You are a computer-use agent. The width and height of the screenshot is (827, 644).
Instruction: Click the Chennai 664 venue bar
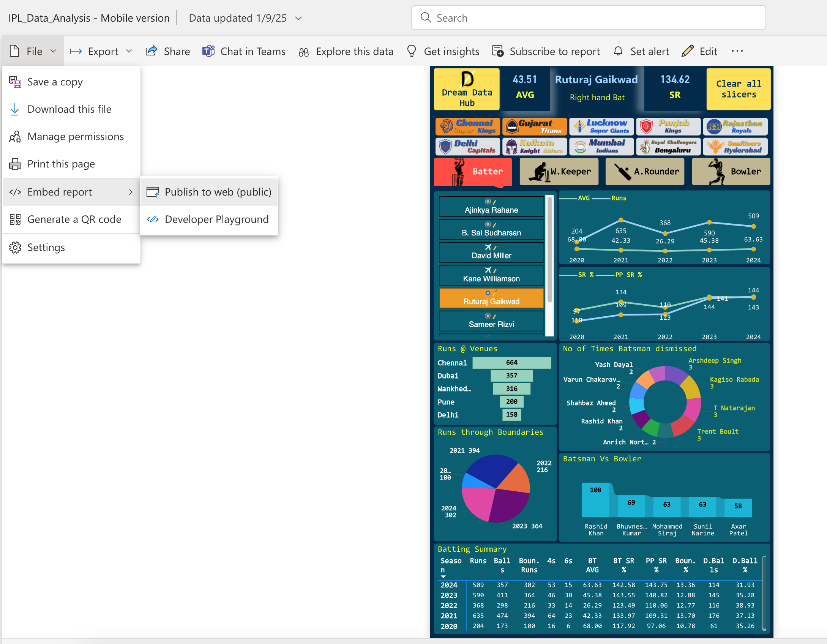(x=511, y=363)
